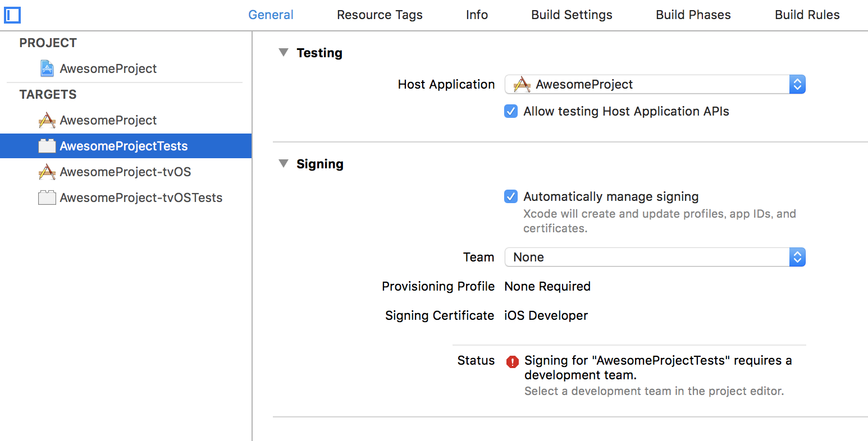Select the AwesomeProjectTests target icon
868x441 pixels.
click(46, 146)
